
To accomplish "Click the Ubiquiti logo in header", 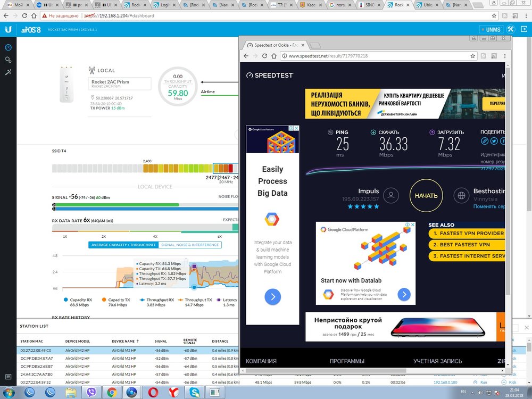I will (x=9, y=30).
